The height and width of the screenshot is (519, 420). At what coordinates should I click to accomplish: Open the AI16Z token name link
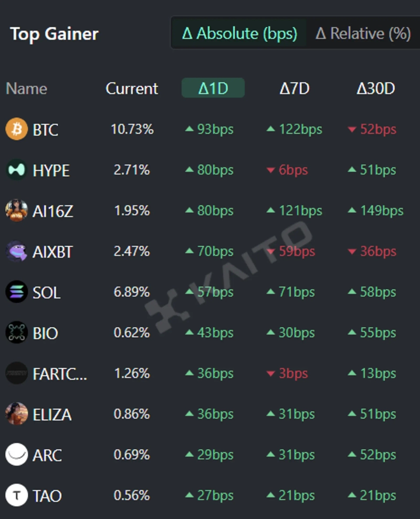(x=52, y=211)
